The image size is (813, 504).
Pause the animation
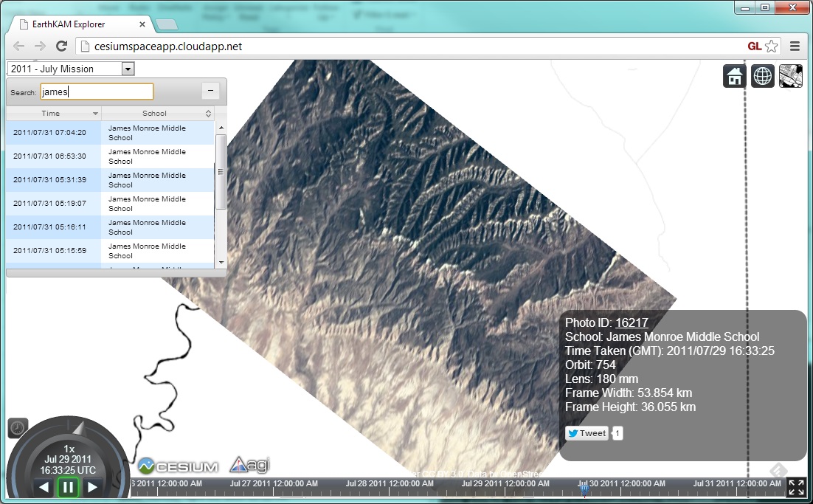pos(68,488)
